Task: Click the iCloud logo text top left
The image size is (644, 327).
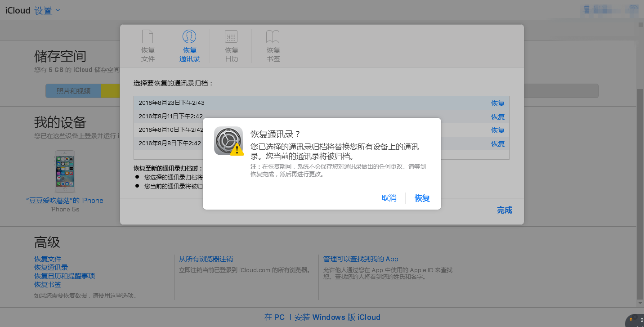Action: coord(17,10)
